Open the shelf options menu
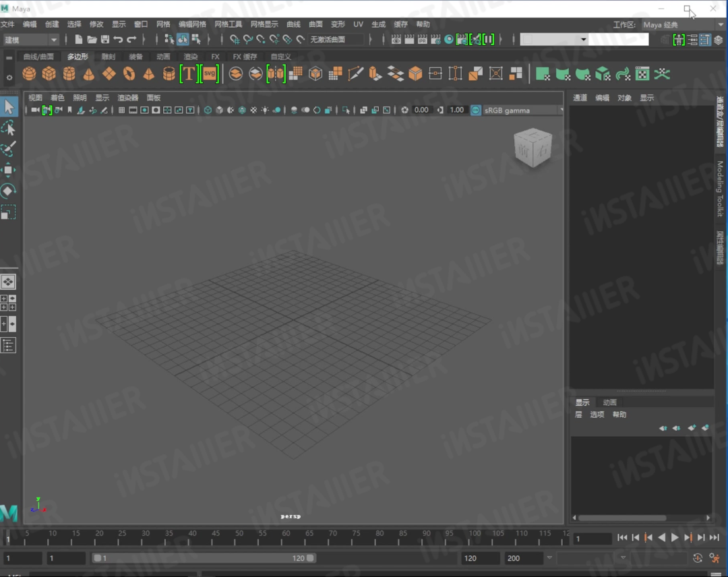Screen dimensions: 728x577 (x=9, y=77)
